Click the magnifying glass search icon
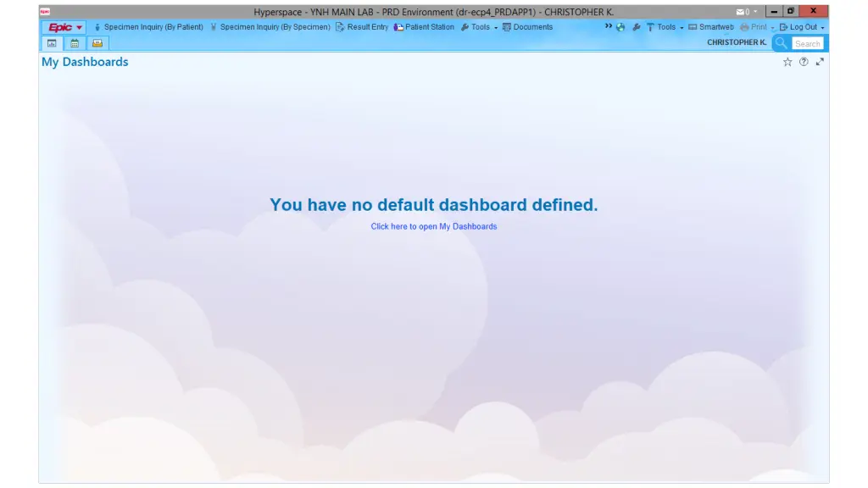The height and width of the screenshot is (488, 868). click(x=781, y=43)
